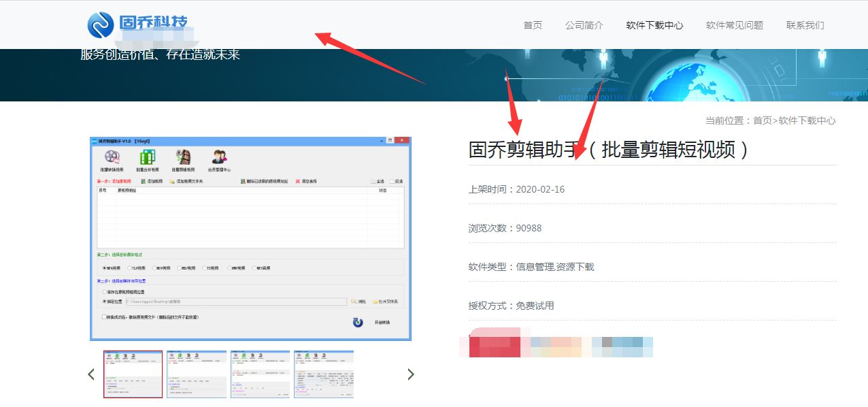
Task: Switch to the 公司简介 page
Action: tap(584, 25)
